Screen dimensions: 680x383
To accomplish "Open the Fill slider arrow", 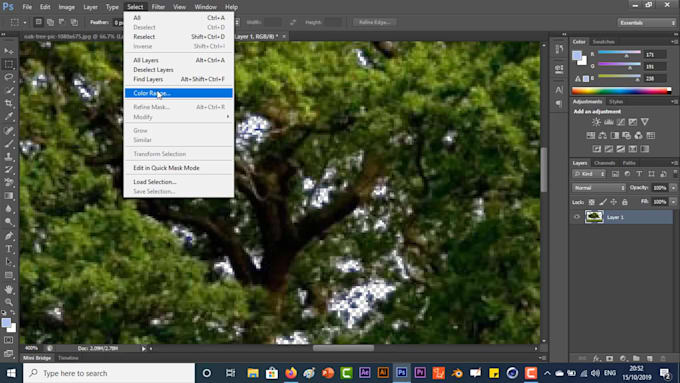I will tap(673, 202).
